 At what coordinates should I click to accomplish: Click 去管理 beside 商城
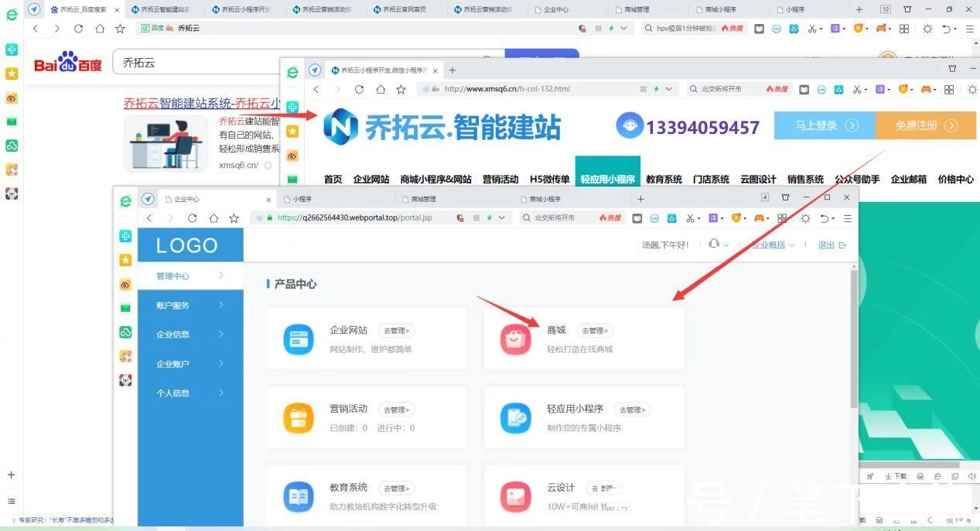[x=596, y=331]
